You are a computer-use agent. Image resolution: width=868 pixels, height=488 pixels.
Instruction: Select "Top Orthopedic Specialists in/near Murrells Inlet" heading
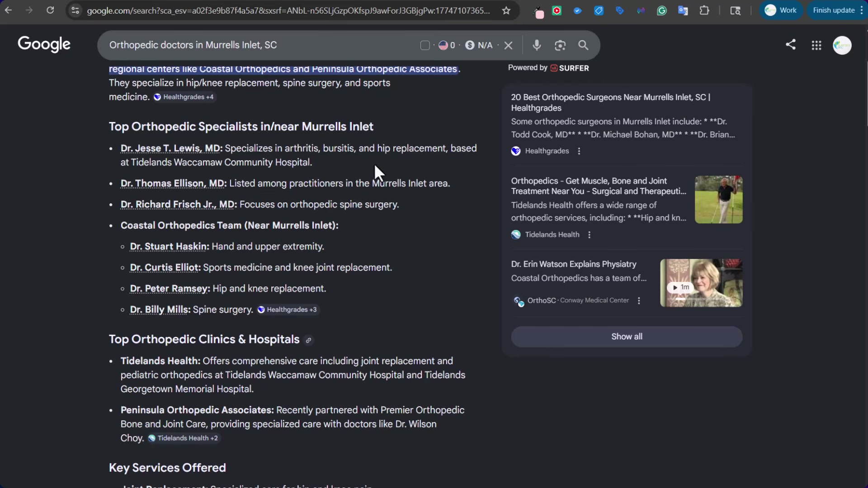pyautogui.click(x=241, y=127)
